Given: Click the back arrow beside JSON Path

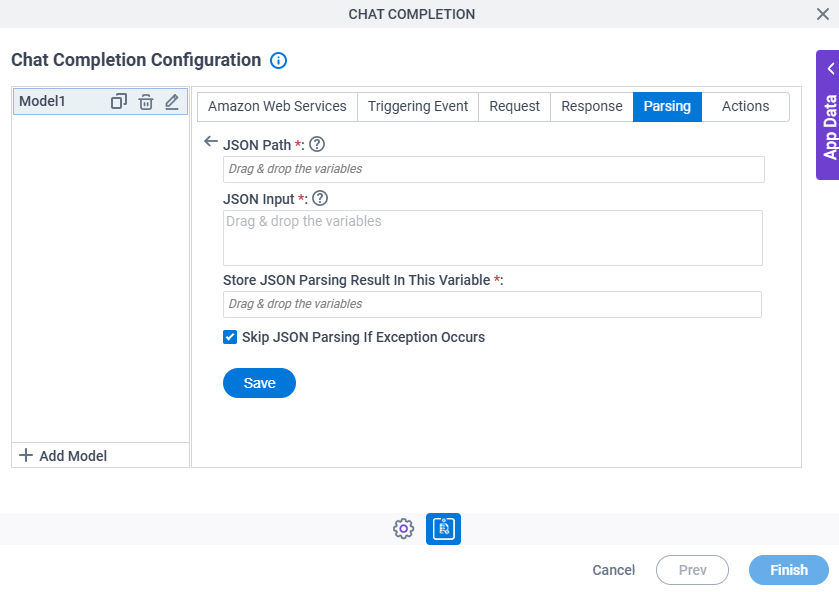Looking at the screenshot, I should [x=211, y=142].
